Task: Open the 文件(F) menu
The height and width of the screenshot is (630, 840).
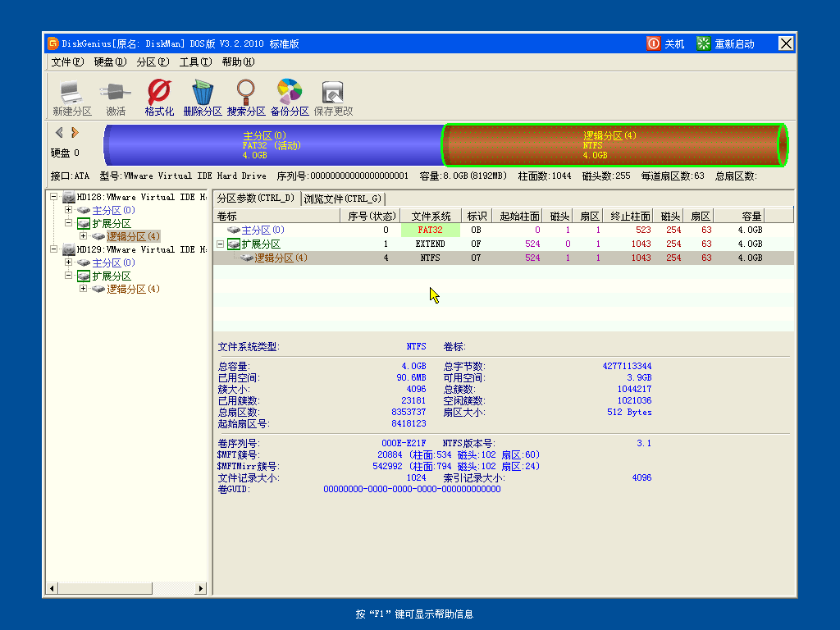Action: tap(66, 62)
